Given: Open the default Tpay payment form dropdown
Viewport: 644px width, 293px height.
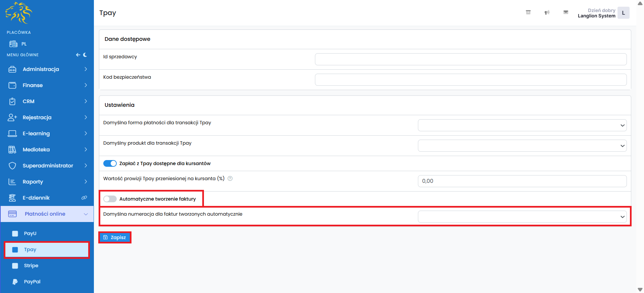Looking at the screenshot, I should [522, 126].
